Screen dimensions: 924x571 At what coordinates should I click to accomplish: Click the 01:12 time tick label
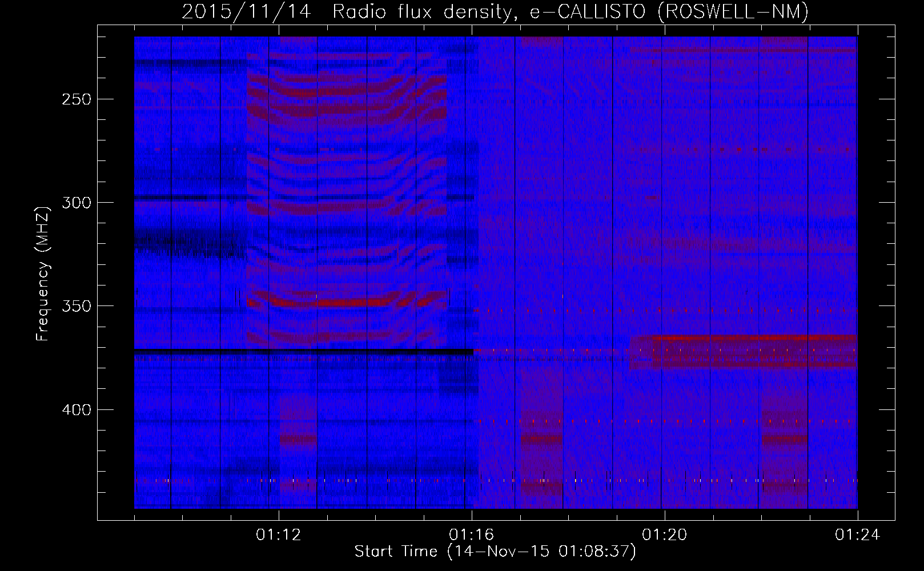point(278,535)
